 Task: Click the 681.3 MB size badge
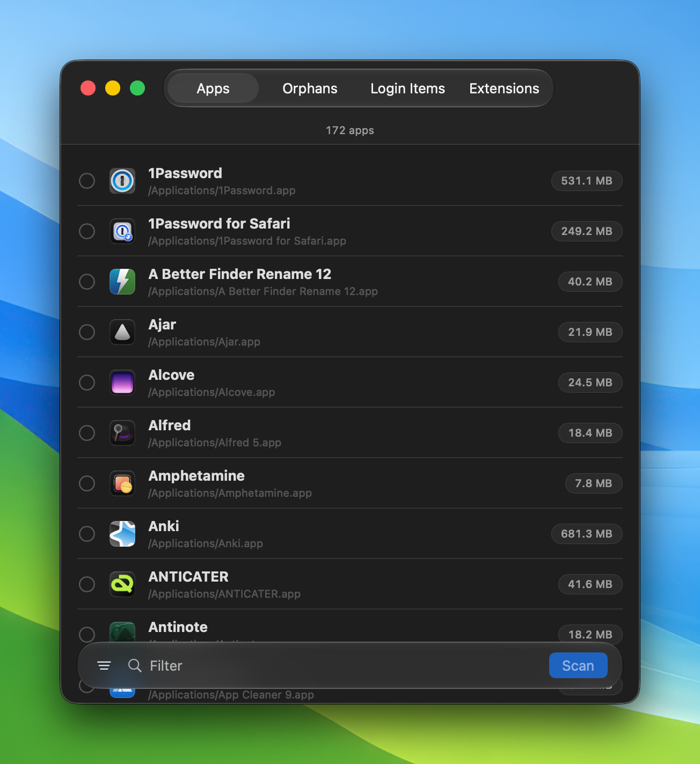(x=587, y=534)
